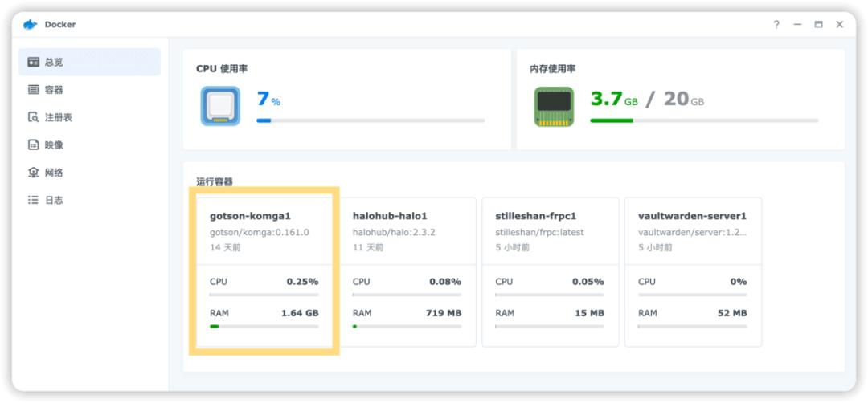
Task: Click the 11 天前 uptime text
Action: (x=368, y=247)
